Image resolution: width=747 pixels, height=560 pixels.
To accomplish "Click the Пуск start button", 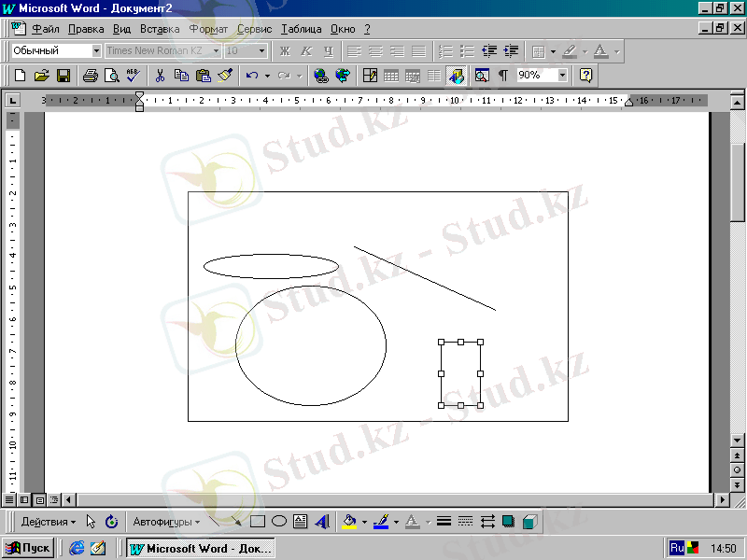I will [x=29, y=548].
